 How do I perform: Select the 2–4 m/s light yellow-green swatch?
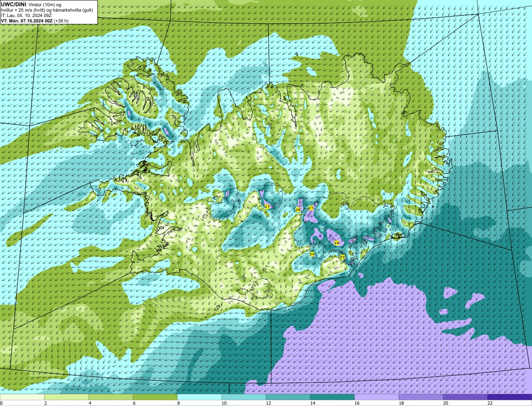(66, 397)
